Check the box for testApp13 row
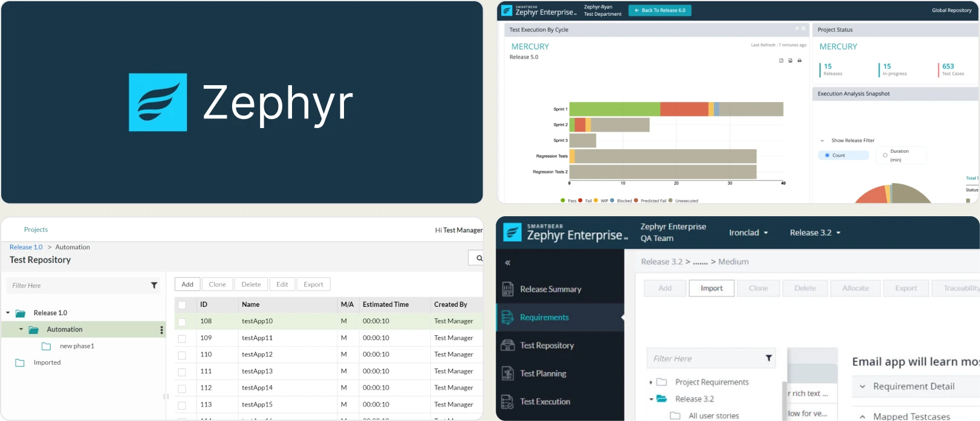This screenshot has height=421, width=980. (x=182, y=372)
